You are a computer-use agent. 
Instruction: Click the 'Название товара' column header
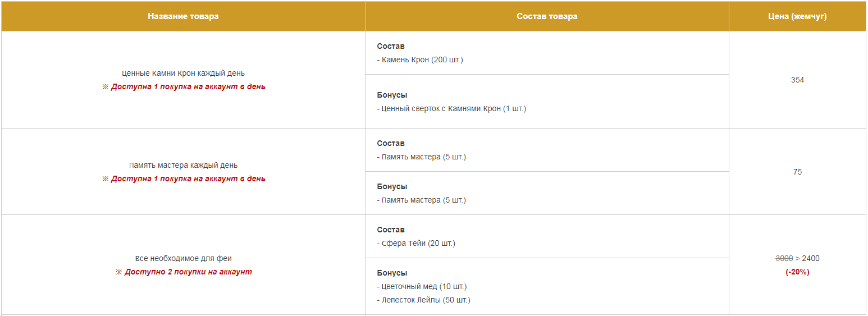[x=183, y=16]
